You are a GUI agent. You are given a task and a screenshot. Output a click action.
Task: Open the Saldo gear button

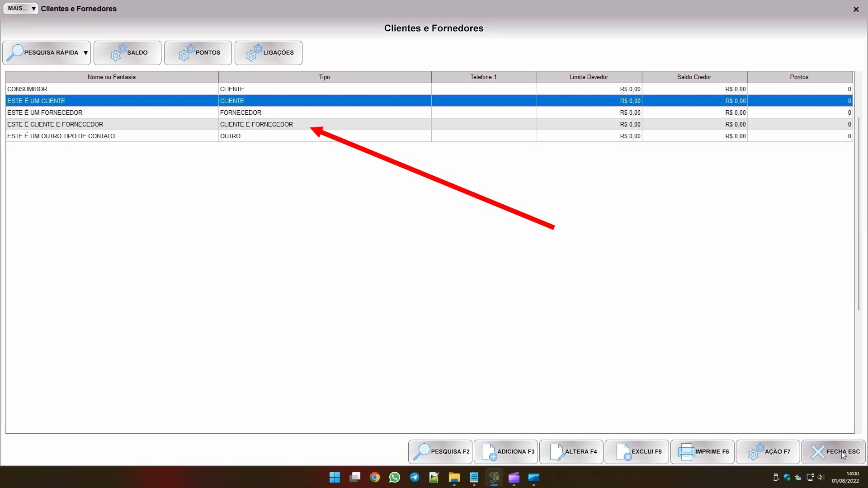(127, 53)
